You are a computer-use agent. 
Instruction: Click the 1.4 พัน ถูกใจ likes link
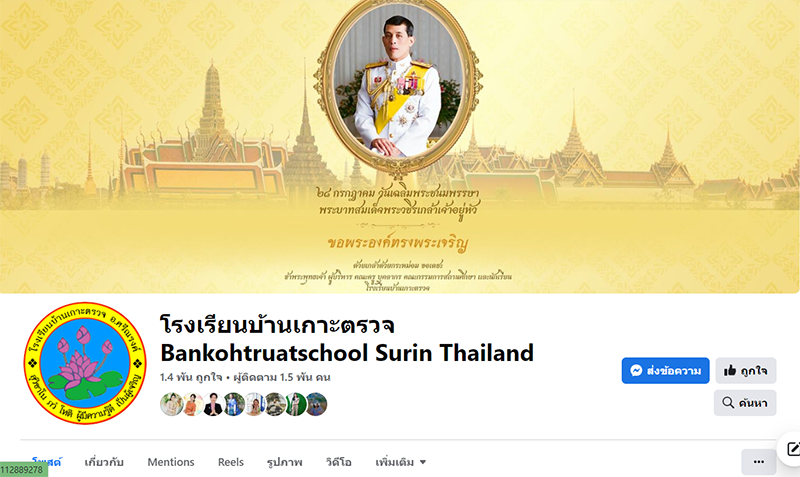click(x=191, y=378)
